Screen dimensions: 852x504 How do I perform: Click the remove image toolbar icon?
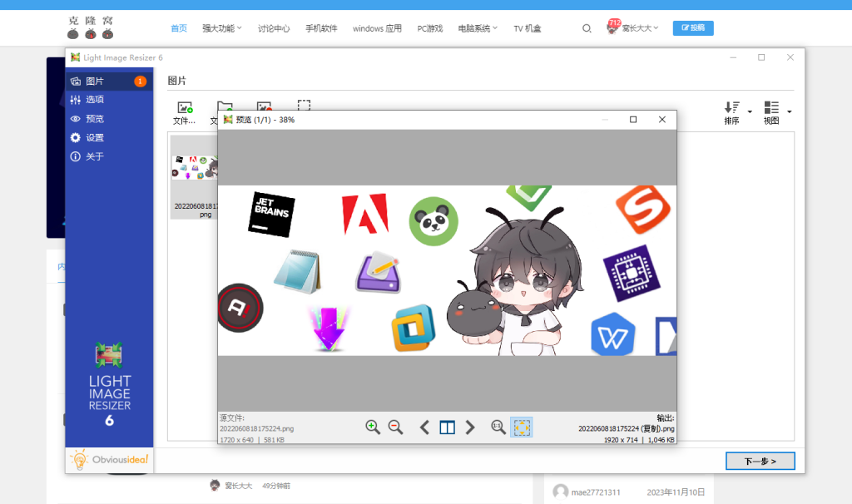[264, 106]
